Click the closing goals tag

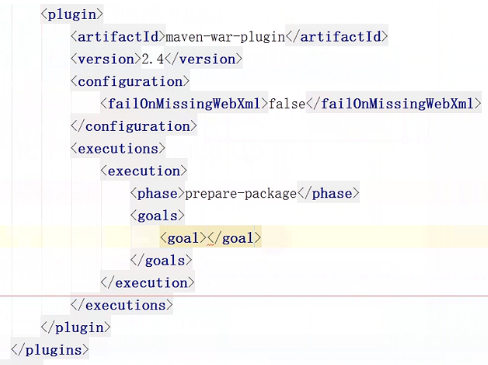161,260
